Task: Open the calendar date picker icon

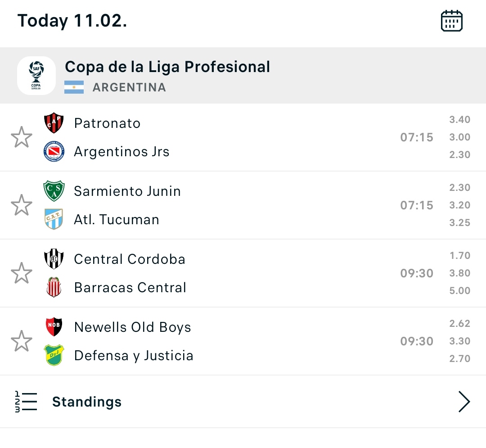Action: (x=452, y=21)
